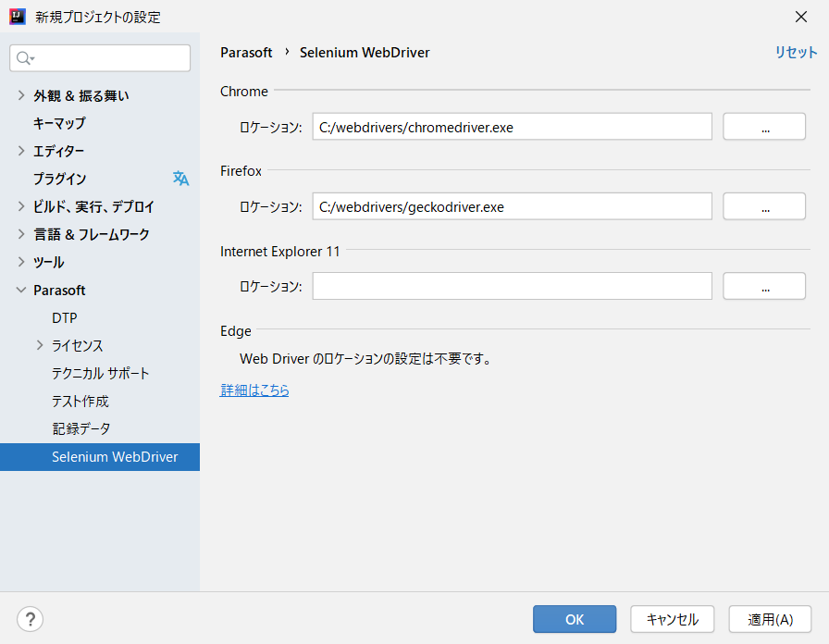Open テクニカル サポート settings
The height and width of the screenshot is (644, 829).
click(x=100, y=373)
